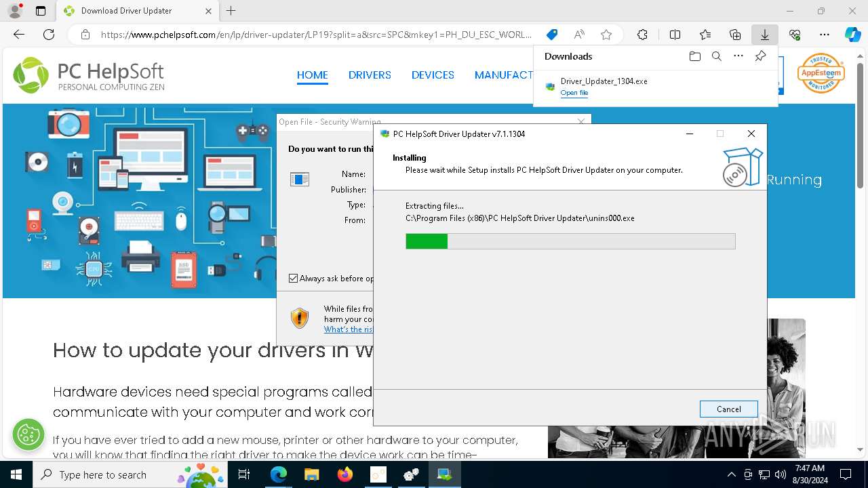868x488 pixels.
Task: Open Browser essentials heart icon
Action: [x=795, y=35]
